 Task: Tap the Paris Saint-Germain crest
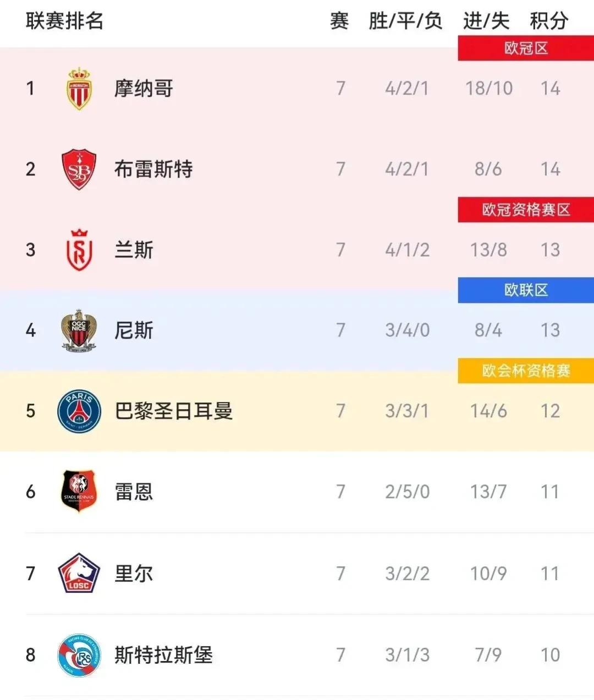tap(79, 411)
